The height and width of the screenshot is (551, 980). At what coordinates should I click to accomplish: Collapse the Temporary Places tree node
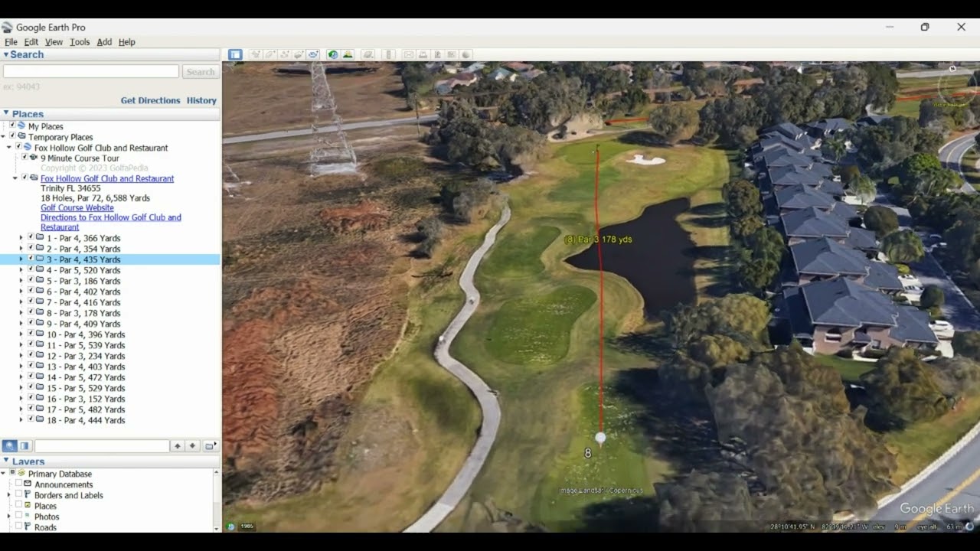[3, 137]
